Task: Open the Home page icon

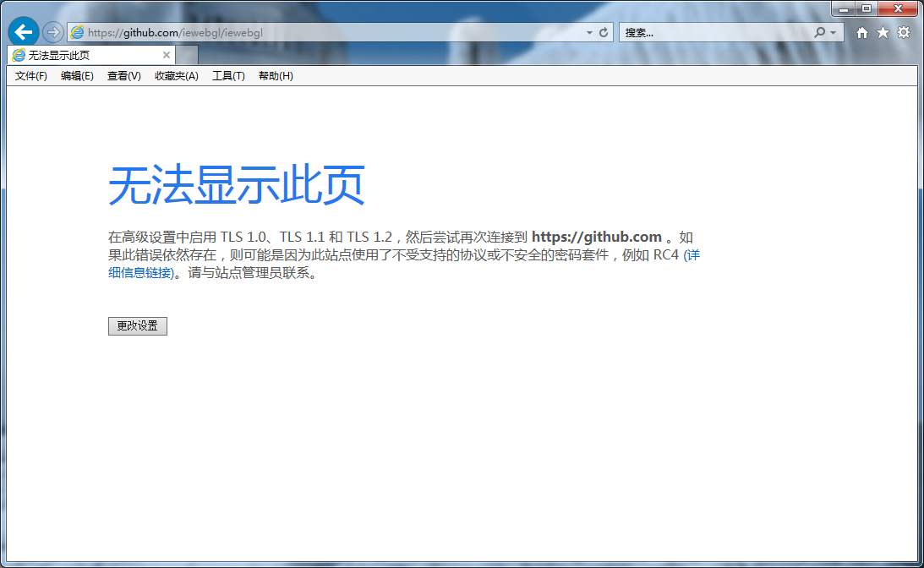Action: pos(862,32)
